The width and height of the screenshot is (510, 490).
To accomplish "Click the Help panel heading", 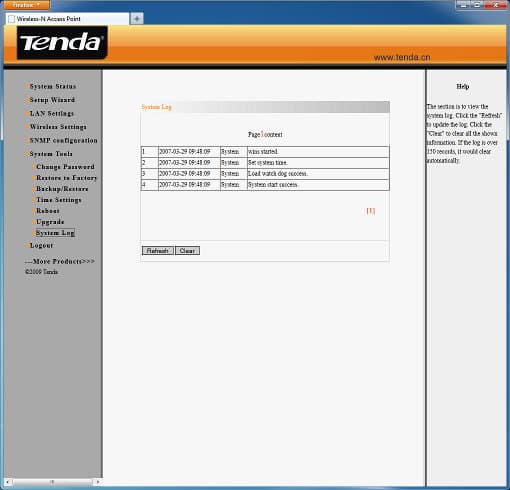I will click(463, 86).
